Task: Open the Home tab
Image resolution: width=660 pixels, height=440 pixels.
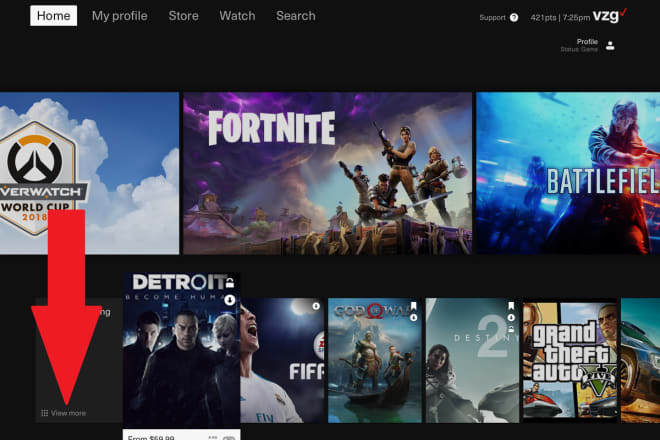Action: click(x=53, y=16)
